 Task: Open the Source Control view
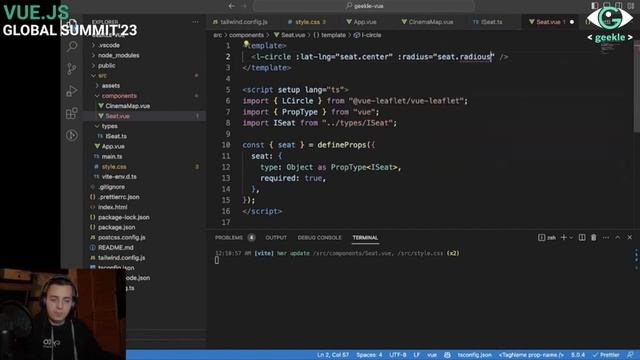click(x=72, y=69)
